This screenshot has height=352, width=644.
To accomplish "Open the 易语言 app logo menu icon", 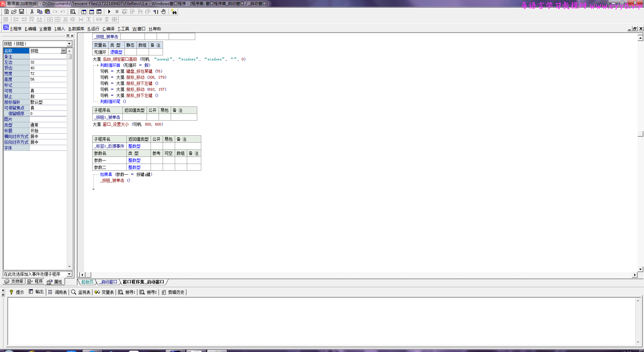I will click(6, 28).
